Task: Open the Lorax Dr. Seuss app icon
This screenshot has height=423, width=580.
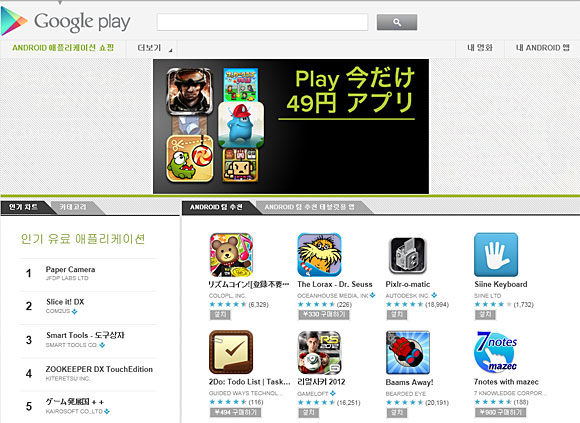Action: click(319, 255)
